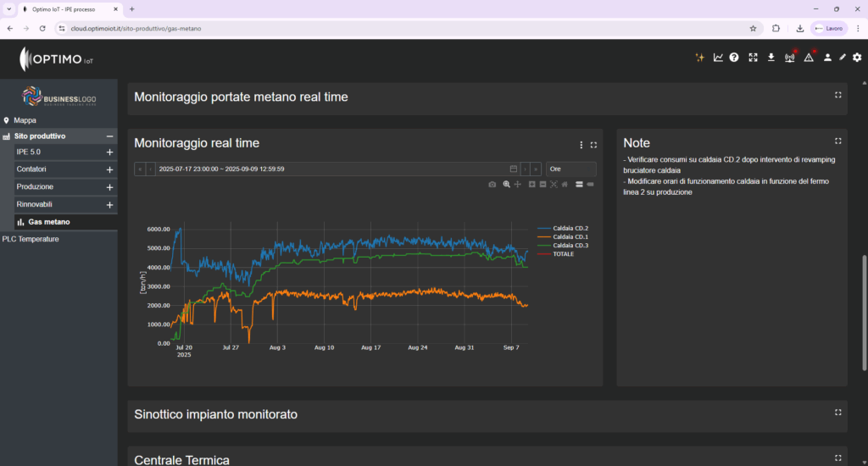Open the line chart analytics icon

tap(718, 58)
